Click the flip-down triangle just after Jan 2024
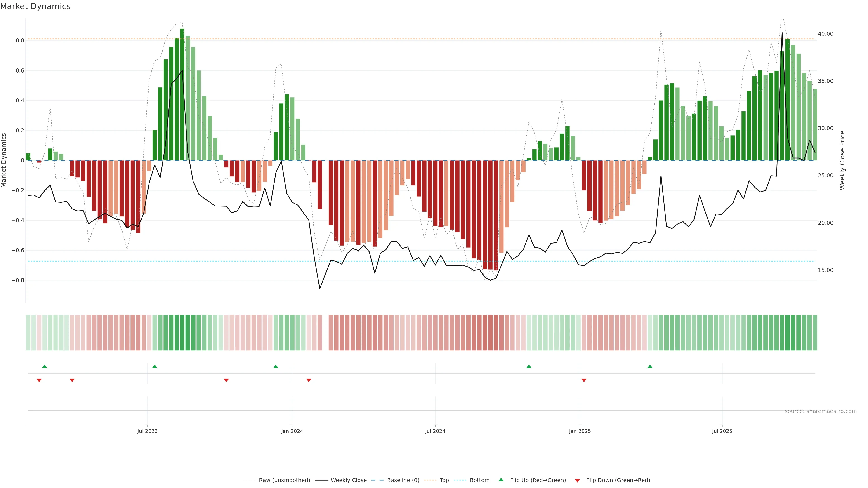This screenshot has height=488, width=868. pos(309,380)
